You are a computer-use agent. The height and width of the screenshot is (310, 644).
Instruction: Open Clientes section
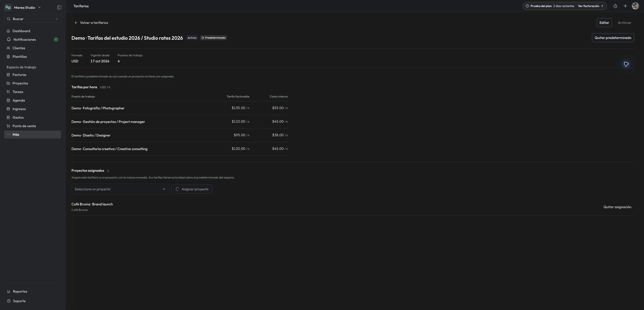[x=32, y=48]
